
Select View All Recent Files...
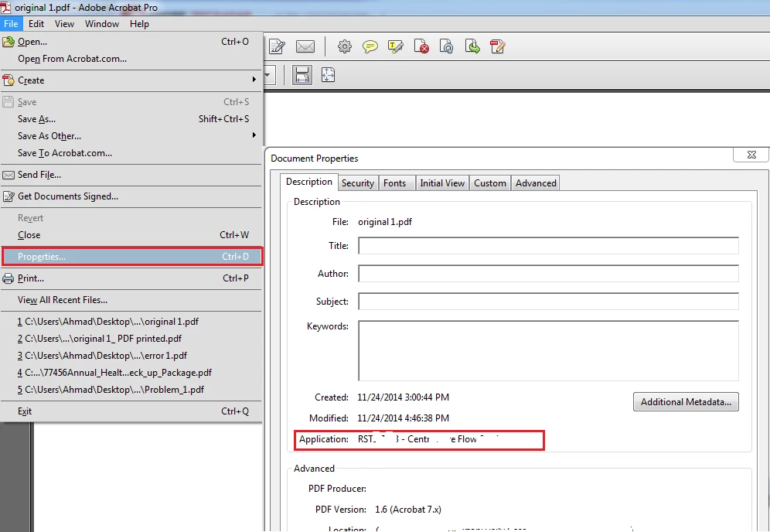pyautogui.click(x=131, y=300)
